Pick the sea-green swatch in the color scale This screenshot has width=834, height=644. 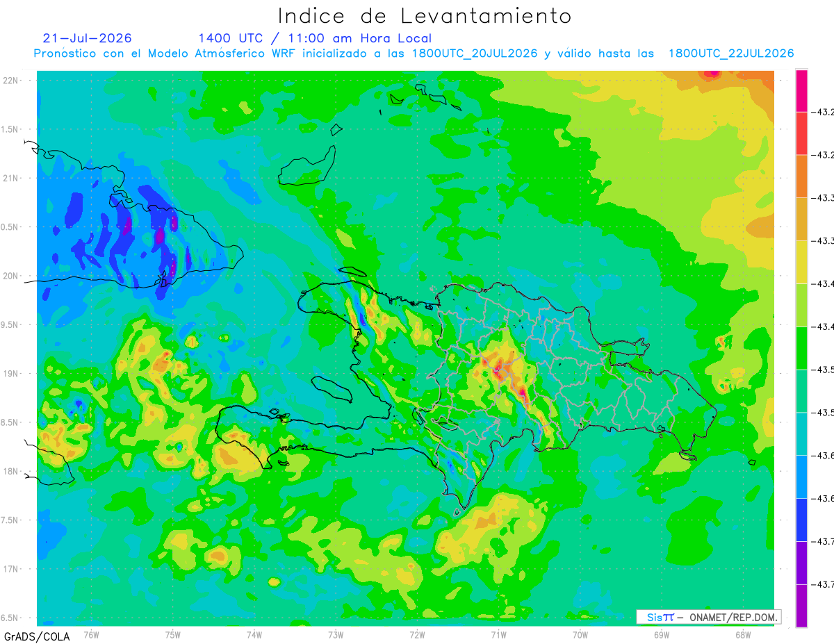(801, 391)
